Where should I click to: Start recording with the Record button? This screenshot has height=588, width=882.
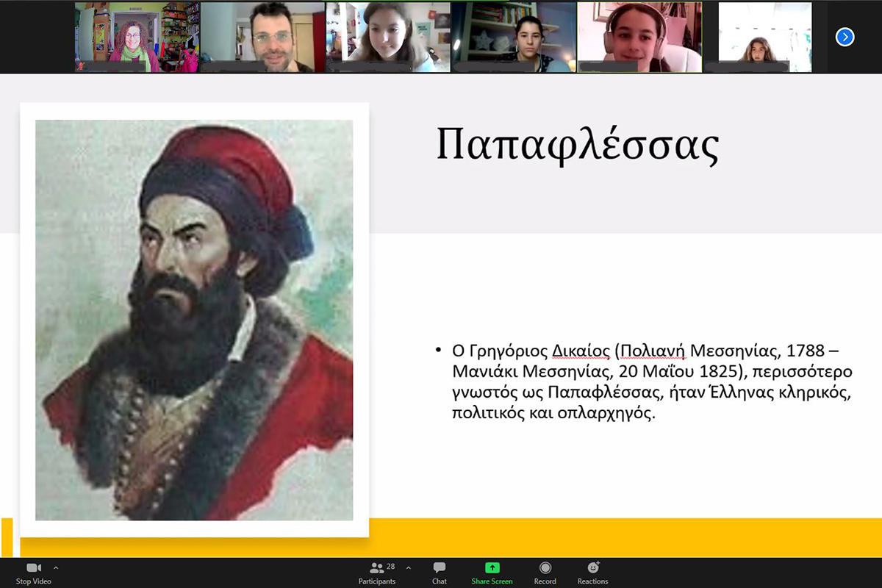(x=545, y=573)
